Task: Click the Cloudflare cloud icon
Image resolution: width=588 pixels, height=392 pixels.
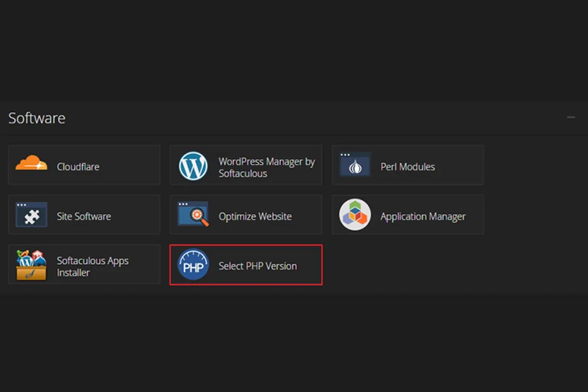Action: tap(31, 163)
